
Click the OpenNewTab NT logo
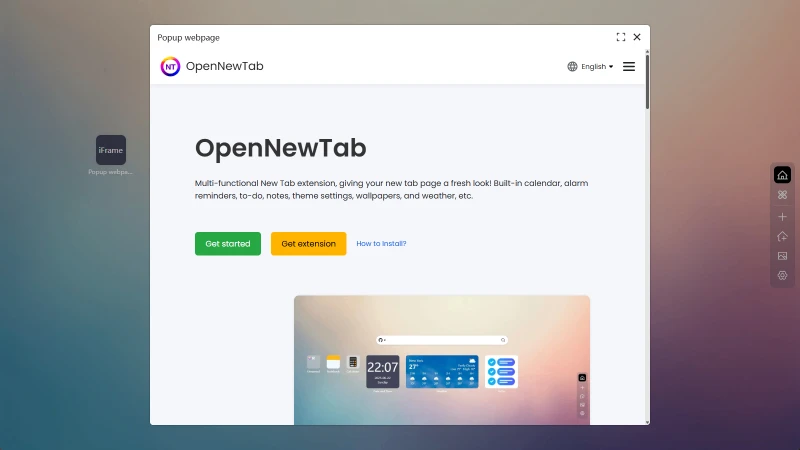pos(170,66)
